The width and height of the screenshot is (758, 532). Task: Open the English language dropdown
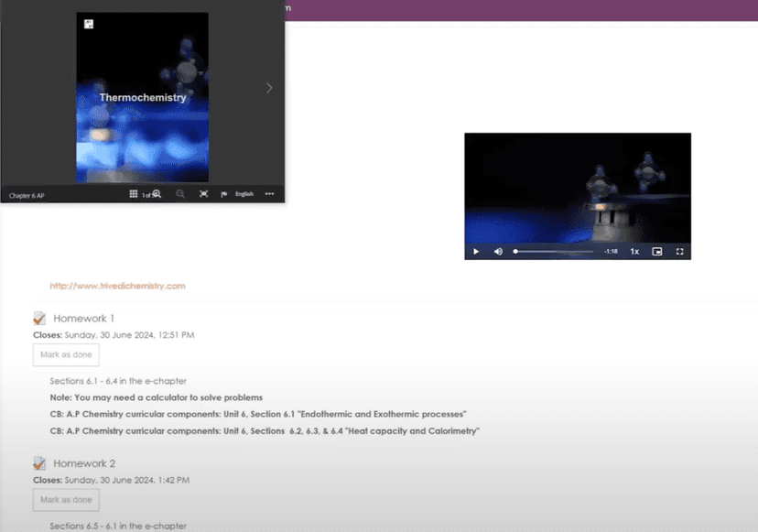click(244, 193)
